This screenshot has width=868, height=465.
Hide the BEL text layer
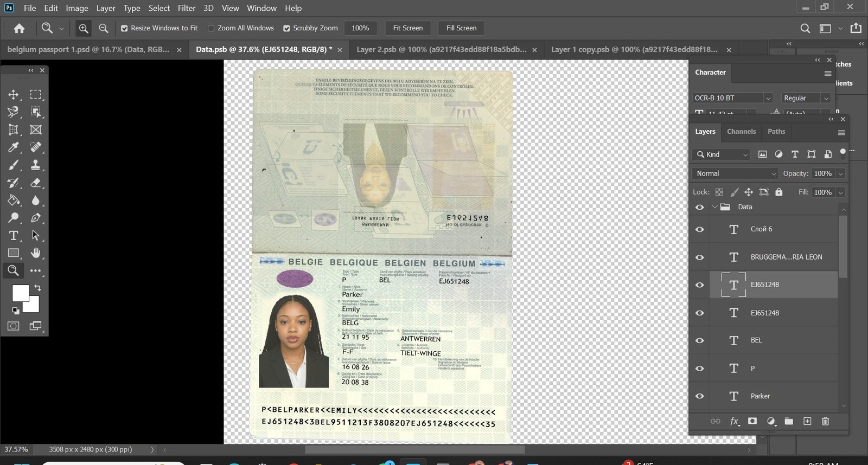pyautogui.click(x=700, y=340)
